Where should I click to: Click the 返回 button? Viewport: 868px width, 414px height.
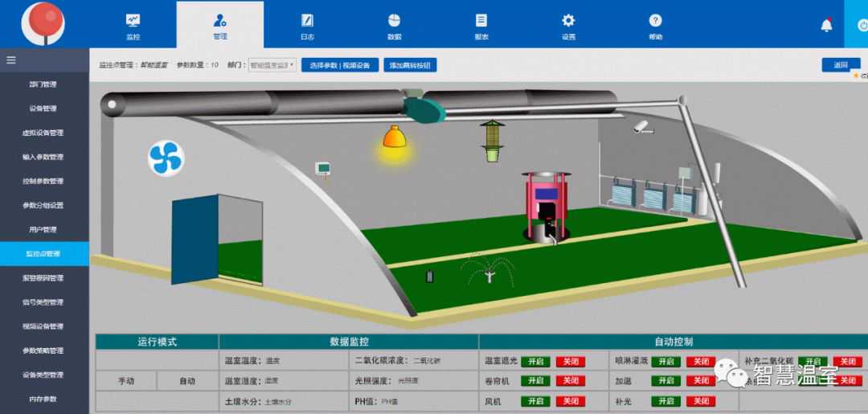point(840,65)
